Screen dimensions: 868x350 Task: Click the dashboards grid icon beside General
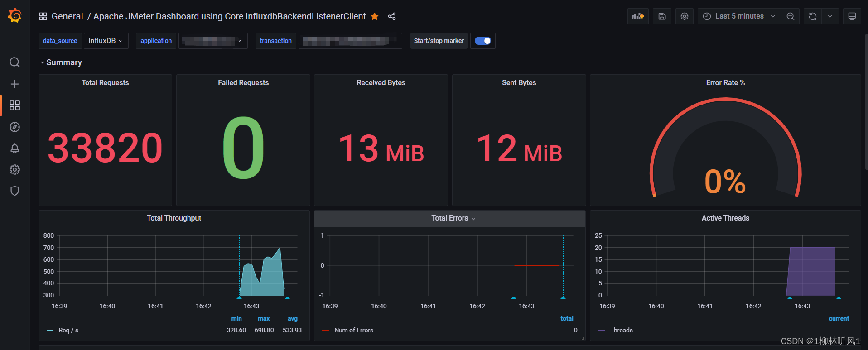click(x=43, y=16)
